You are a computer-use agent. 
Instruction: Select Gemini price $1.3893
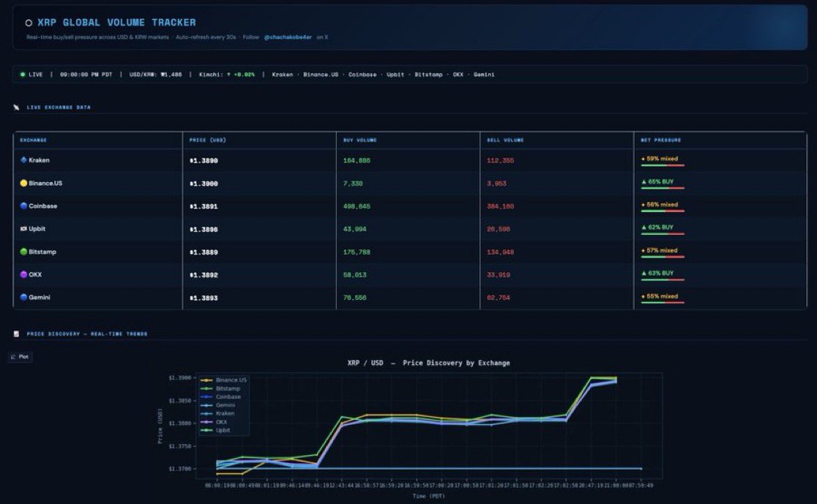point(204,298)
